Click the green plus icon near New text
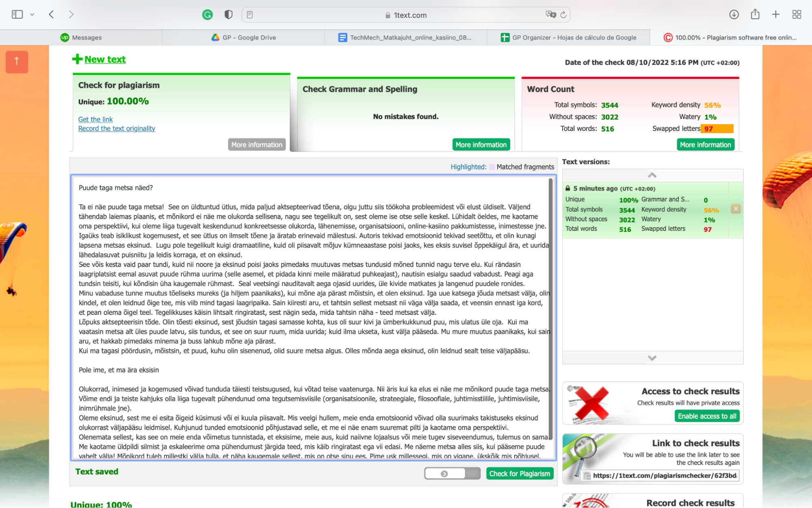812x508 pixels. [77, 59]
